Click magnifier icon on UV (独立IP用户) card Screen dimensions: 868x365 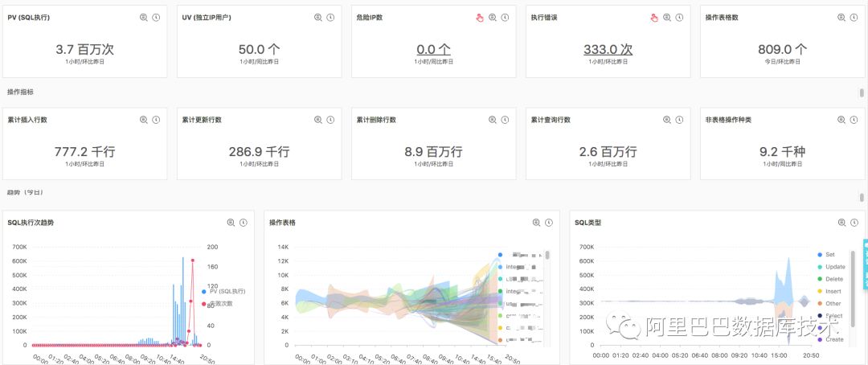(x=317, y=18)
